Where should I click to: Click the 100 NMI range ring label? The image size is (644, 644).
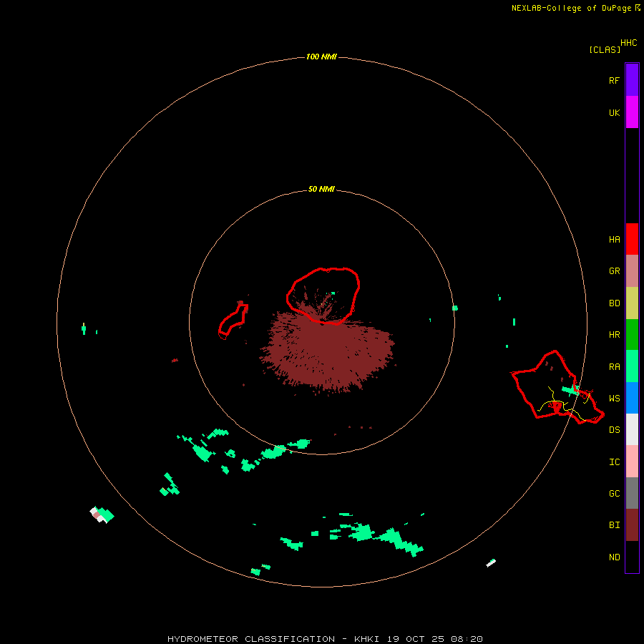(321, 57)
